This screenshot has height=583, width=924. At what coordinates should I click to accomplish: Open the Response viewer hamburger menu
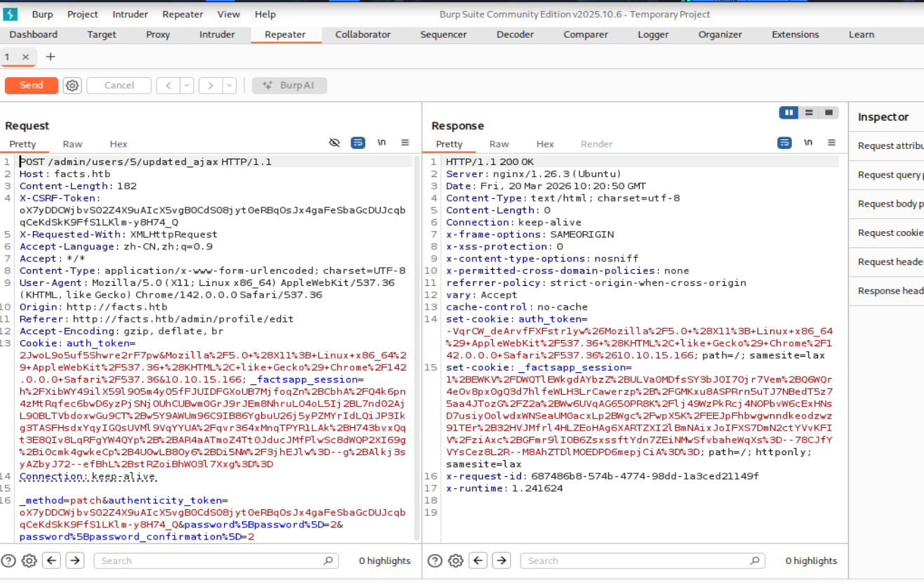coord(832,143)
